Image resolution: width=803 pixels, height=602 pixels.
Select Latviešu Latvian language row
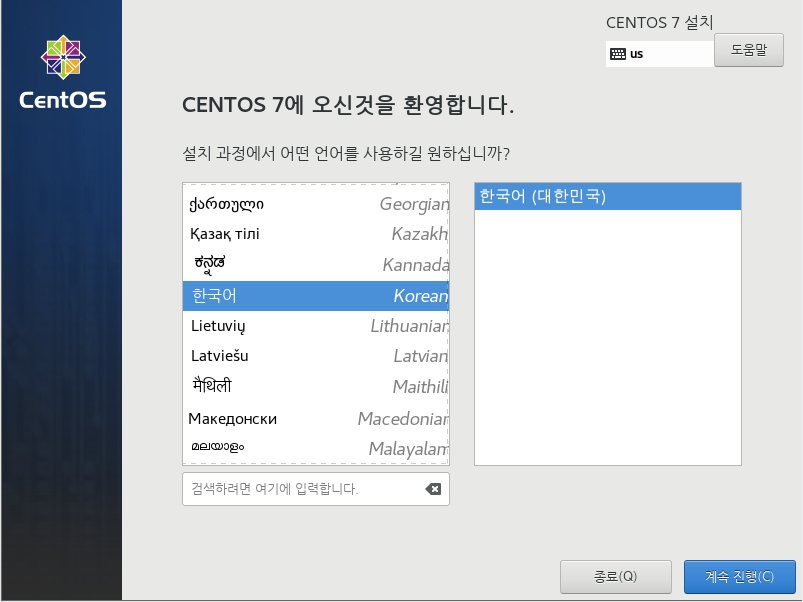pos(315,356)
